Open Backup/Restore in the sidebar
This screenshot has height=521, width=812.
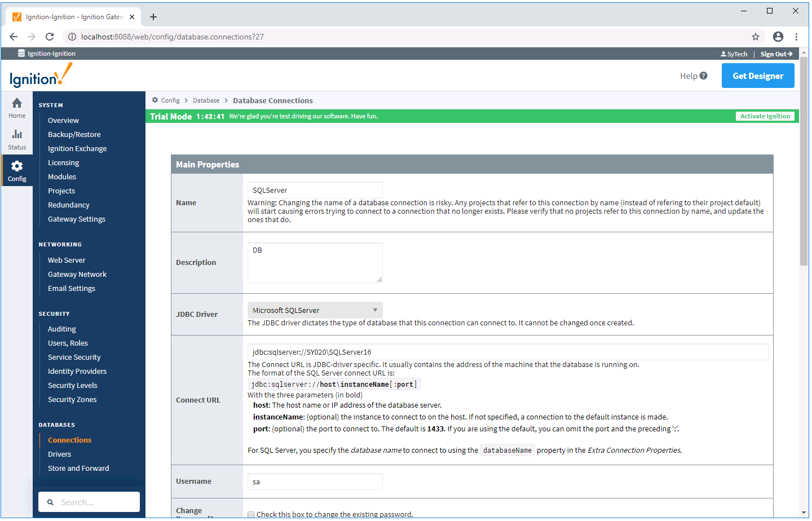pyautogui.click(x=74, y=135)
